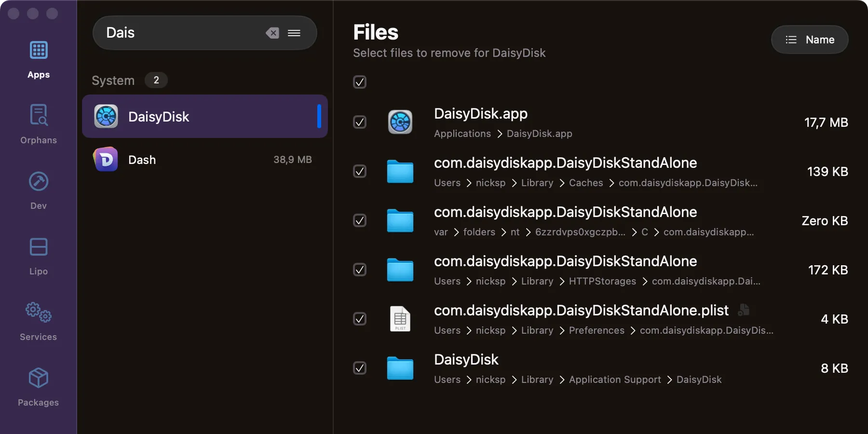Viewport: 868px width, 434px height.
Task: Open the Apps section in sidebar
Action: pos(39,60)
